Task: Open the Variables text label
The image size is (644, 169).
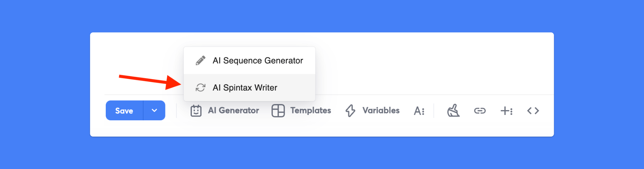Action: [381, 111]
